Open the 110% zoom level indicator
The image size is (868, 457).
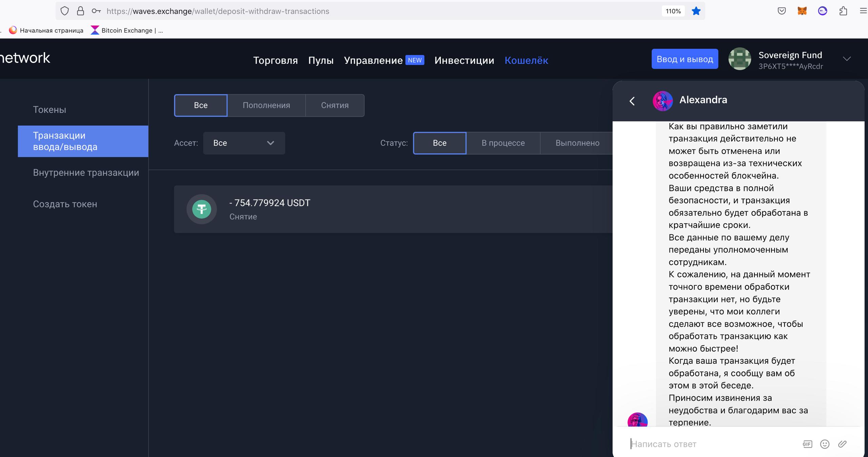click(x=673, y=11)
